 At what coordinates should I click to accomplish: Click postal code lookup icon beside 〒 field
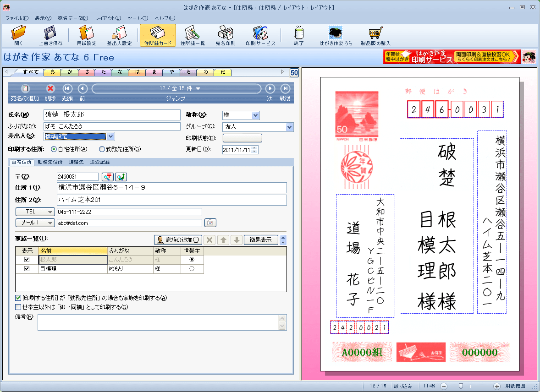tap(107, 177)
